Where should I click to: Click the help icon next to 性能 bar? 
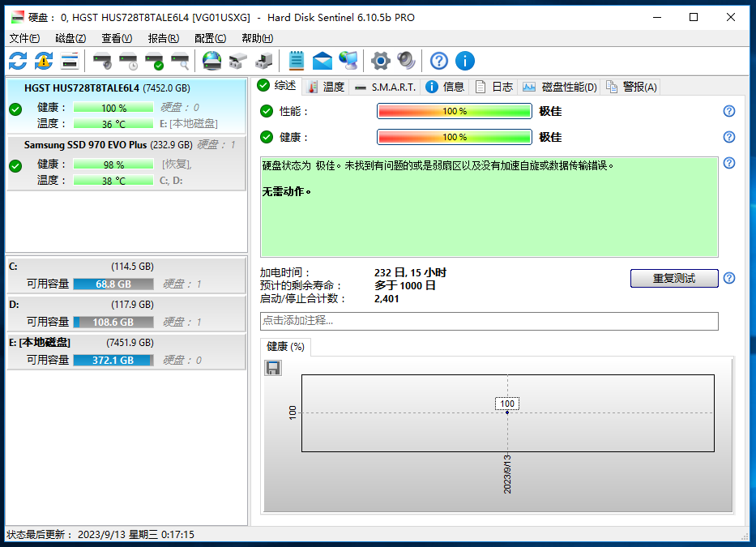(x=728, y=111)
